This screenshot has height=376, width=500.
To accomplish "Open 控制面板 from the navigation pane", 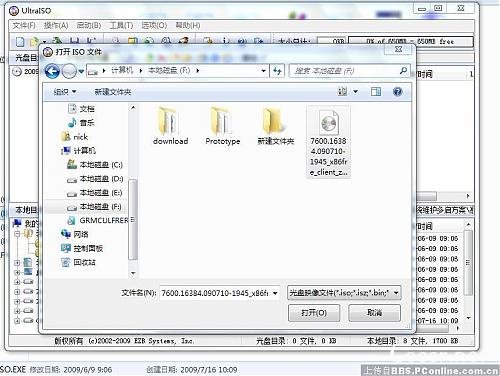I will pos(82,248).
